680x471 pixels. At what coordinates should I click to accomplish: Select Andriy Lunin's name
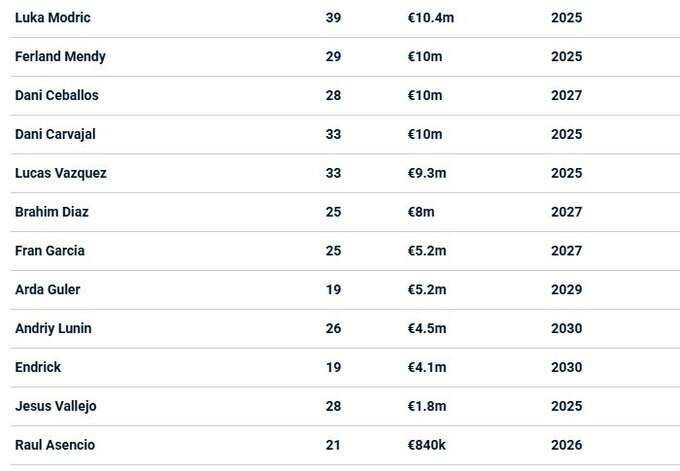(54, 328)
